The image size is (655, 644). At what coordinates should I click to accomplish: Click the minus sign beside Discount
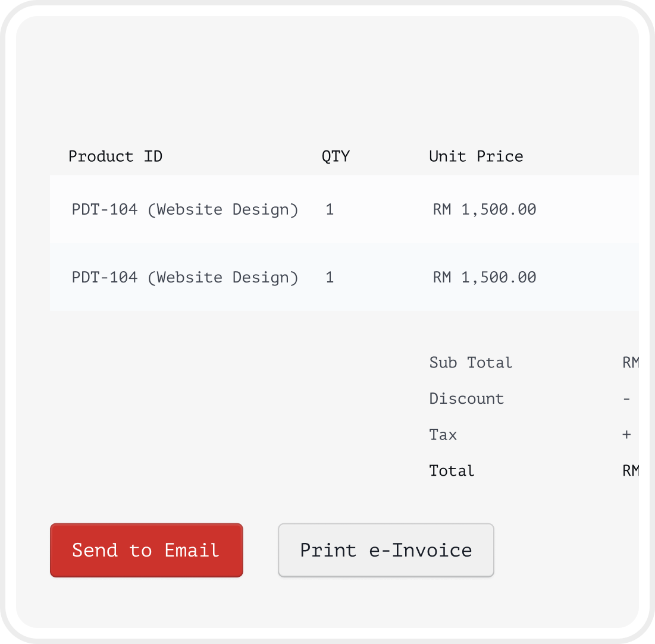(626, 398)
